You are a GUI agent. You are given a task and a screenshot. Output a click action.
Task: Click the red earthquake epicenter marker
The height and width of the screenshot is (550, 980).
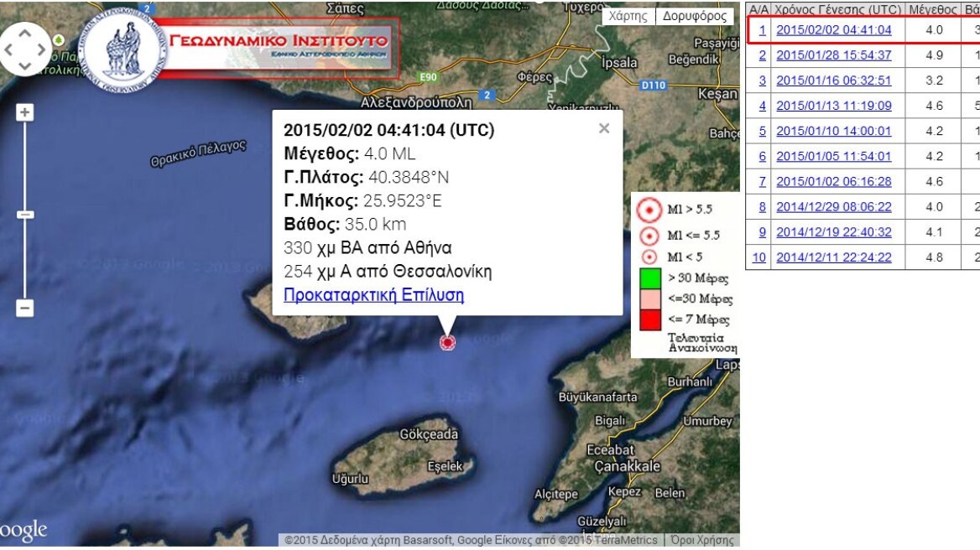pos(447,341)
